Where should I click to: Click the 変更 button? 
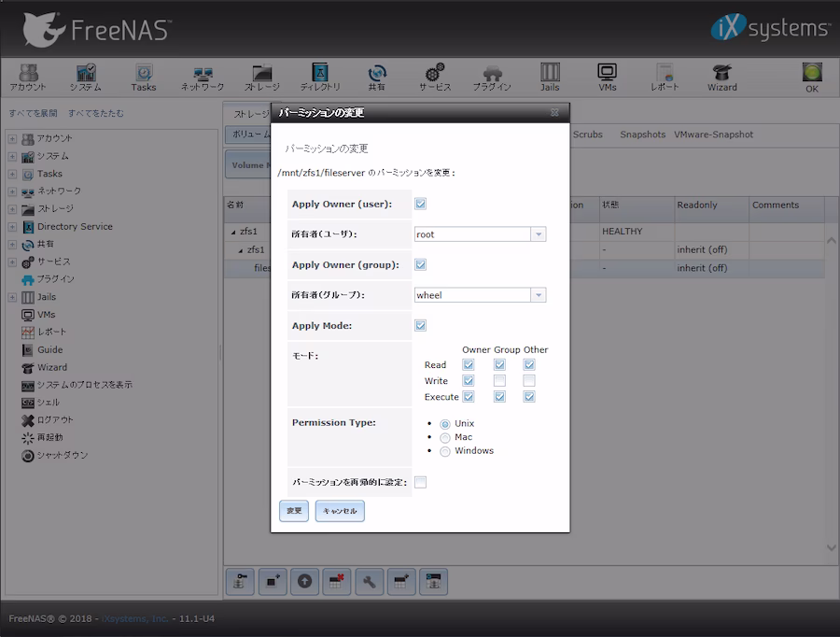pos(294,511)
